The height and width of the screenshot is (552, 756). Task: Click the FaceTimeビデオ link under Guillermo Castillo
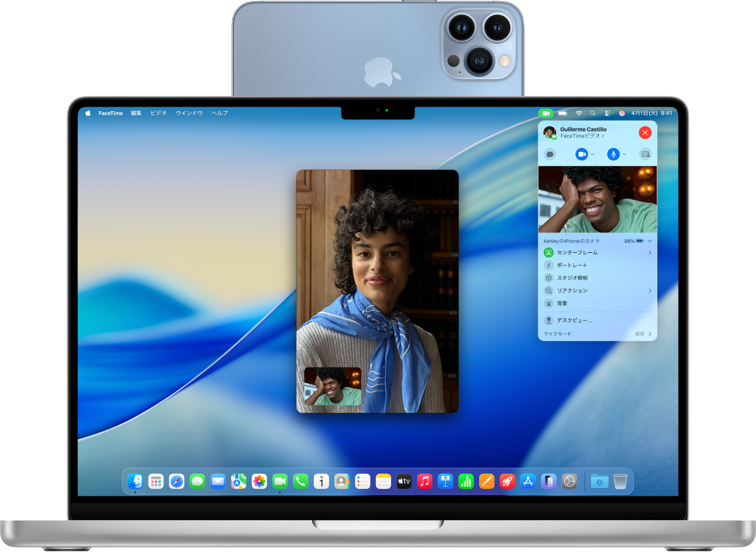[x=581, y=136]
